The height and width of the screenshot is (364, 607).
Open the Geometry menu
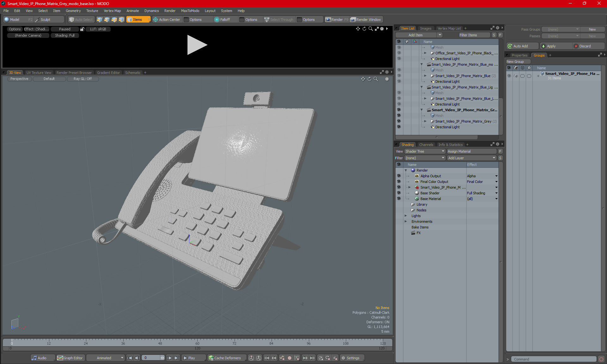coord(73,11)
